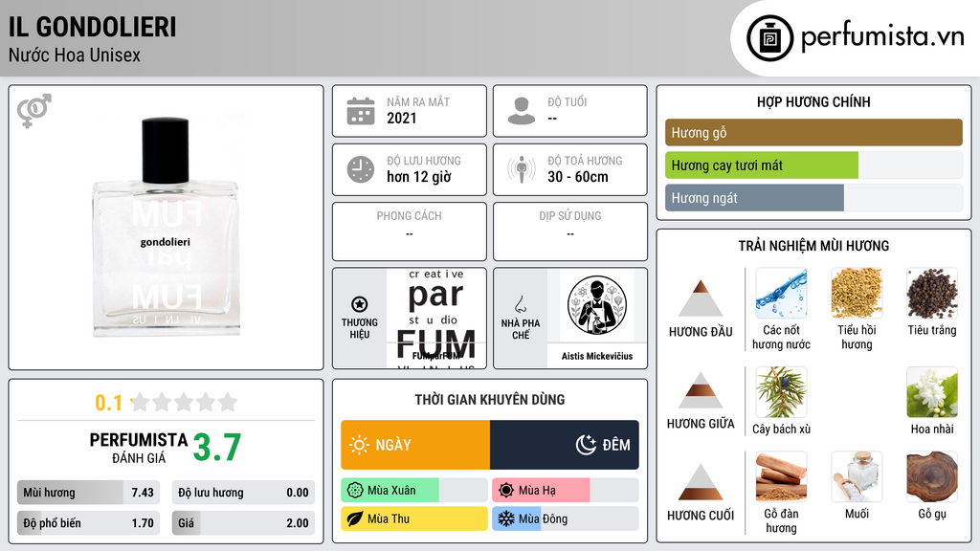Click the Hương cay tươi mát accord bar

click(x=813, y=165)
